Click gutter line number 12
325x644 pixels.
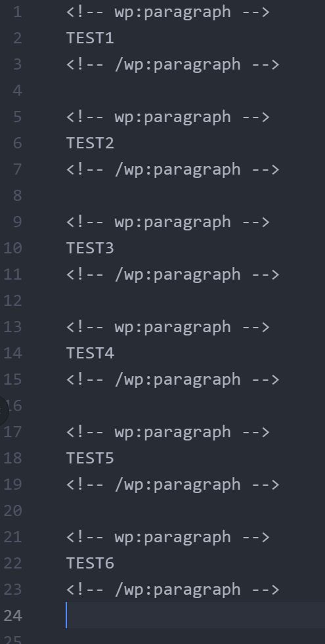pyautogui.click(x=12, y=301)
